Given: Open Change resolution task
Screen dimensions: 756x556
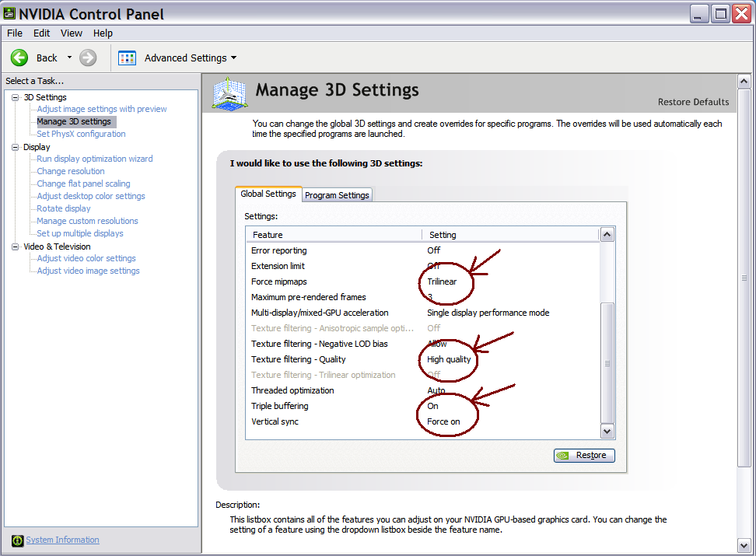Looking at the screenshot, I should tap(71, 171).
